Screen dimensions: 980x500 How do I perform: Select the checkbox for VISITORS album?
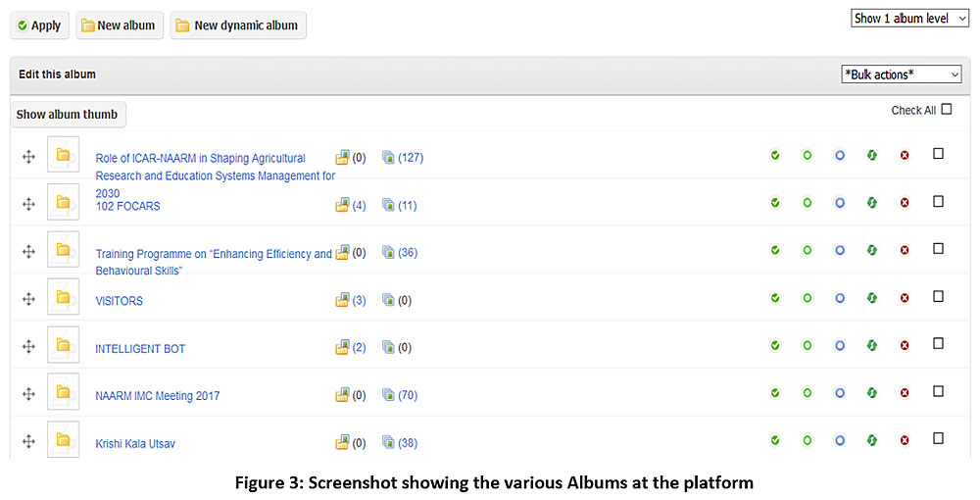[x=938, y=296]
